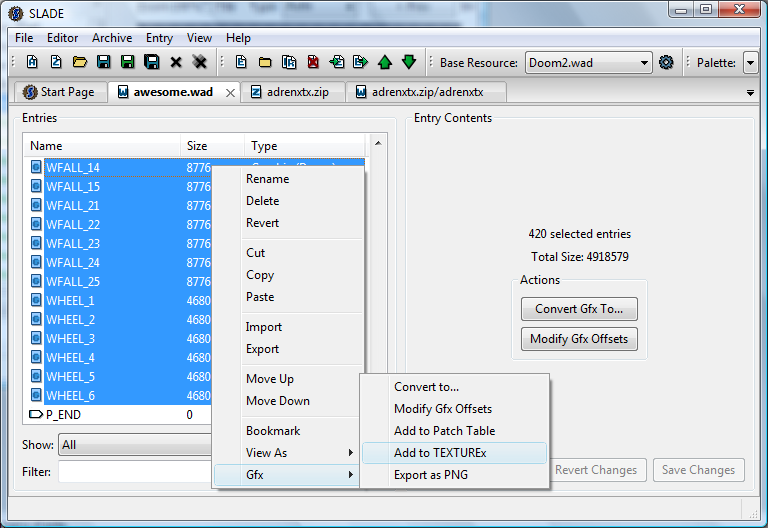Click the Close All archives double-X icon
Screen dimensions: 768x528
(199, 62)
